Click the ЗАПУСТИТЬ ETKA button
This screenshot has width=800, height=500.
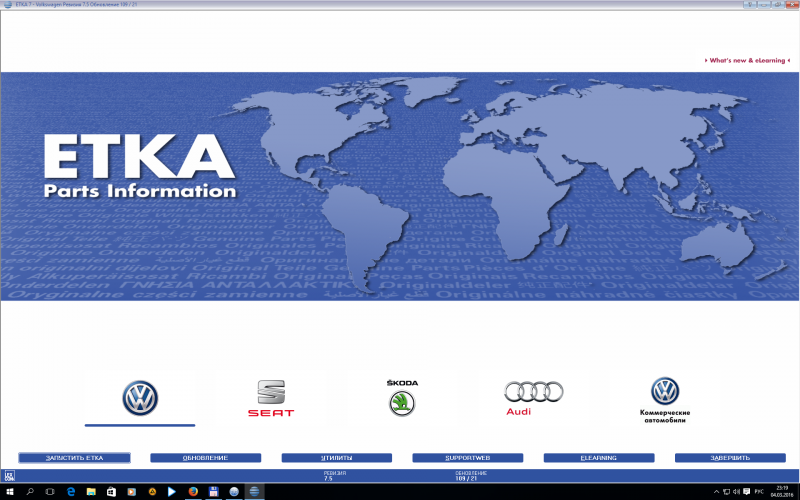pyautogui.click(x=74, y=458)
